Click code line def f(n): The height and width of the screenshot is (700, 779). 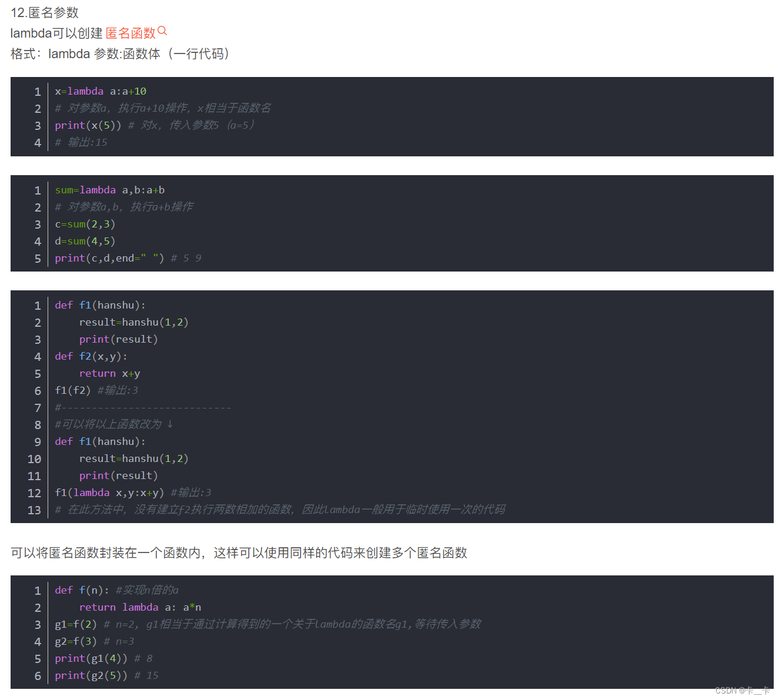pyautogui.click(x=82, y=591)
